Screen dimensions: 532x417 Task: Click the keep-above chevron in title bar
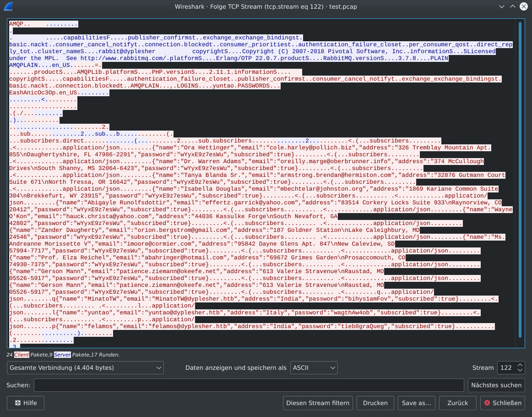pyautogui.click(x=513, y=6)
